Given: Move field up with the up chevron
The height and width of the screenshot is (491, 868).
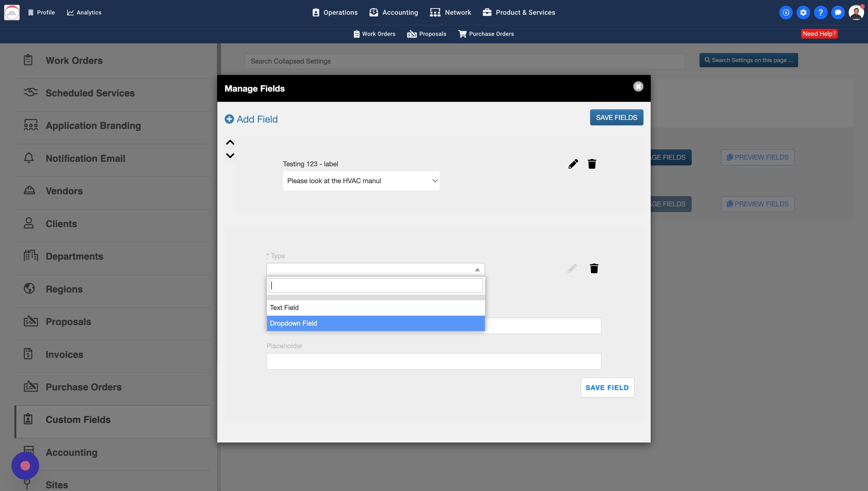Looking at the screenshot, I should coord(230,142).
